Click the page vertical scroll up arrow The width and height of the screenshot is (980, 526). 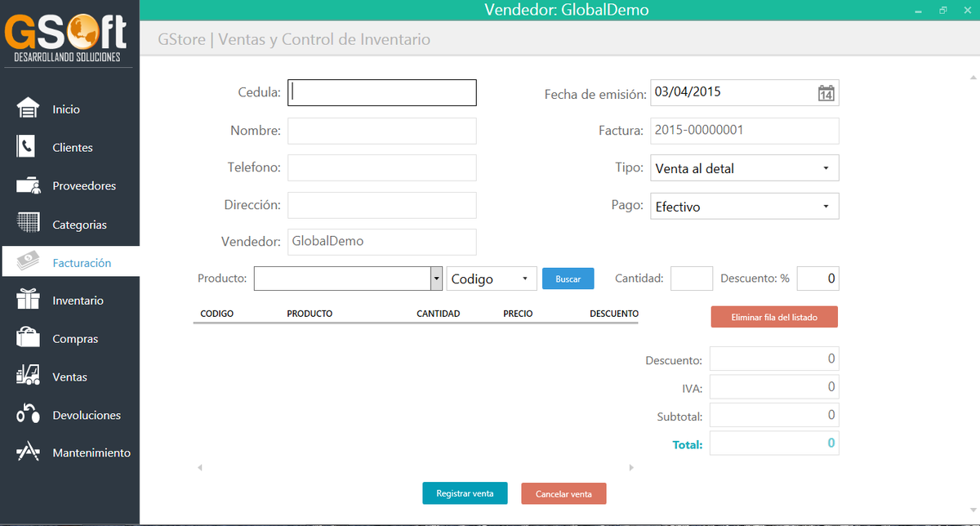click(973, 78)
